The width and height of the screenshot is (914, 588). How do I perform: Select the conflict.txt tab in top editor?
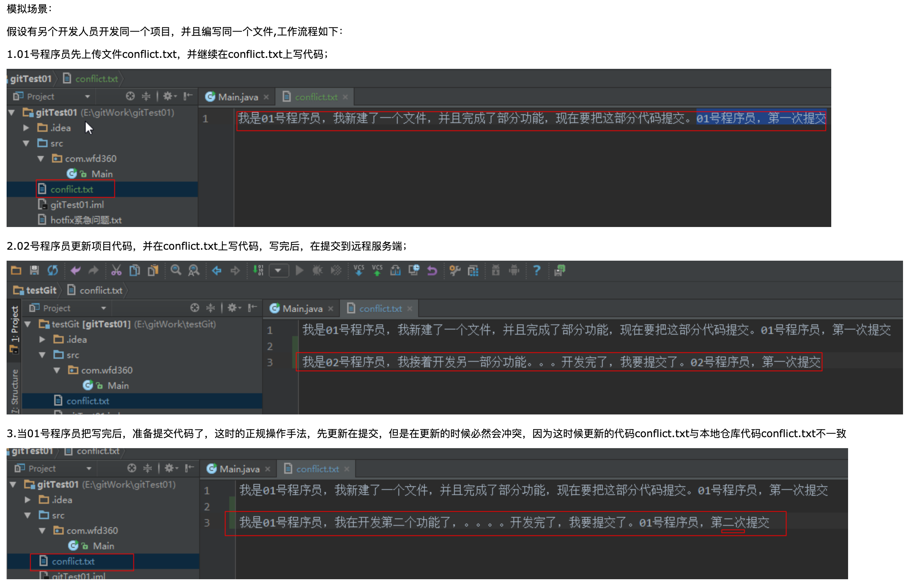point(316,97)
